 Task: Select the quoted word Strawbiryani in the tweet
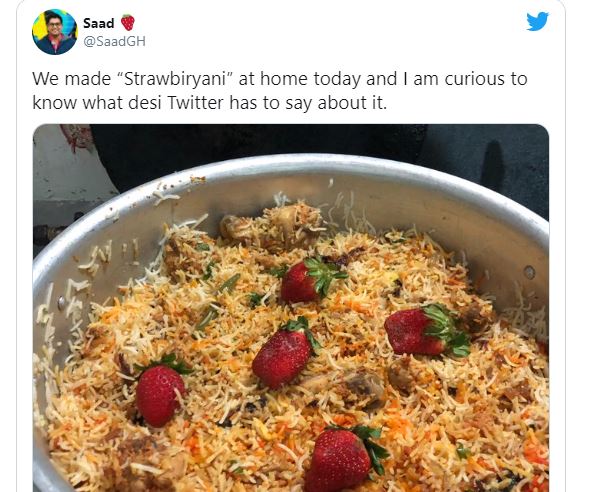[175, 79]
